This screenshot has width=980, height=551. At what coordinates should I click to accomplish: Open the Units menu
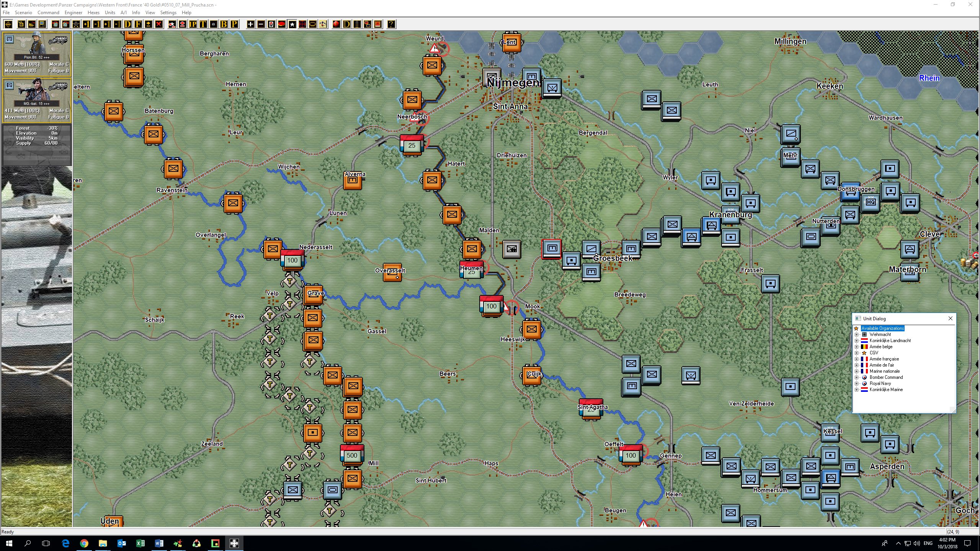click(110, 13)
